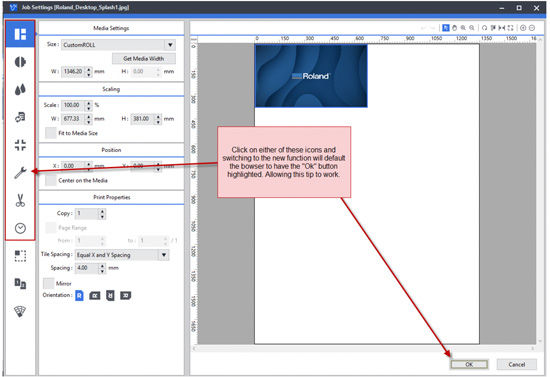This screenshot has height=377, width=550.
Task: Click the preview horizontal scrollbar
Action: coord(364,348)
